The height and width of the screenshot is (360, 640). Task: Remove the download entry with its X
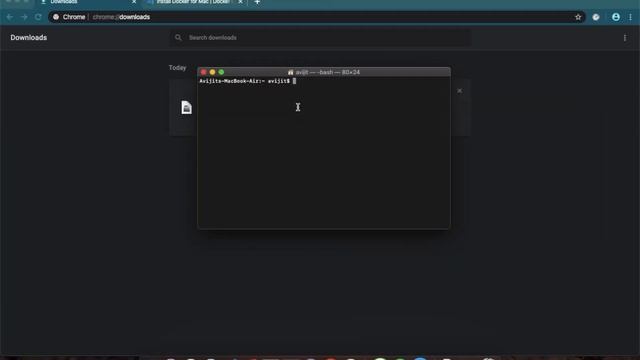(460, 91)
